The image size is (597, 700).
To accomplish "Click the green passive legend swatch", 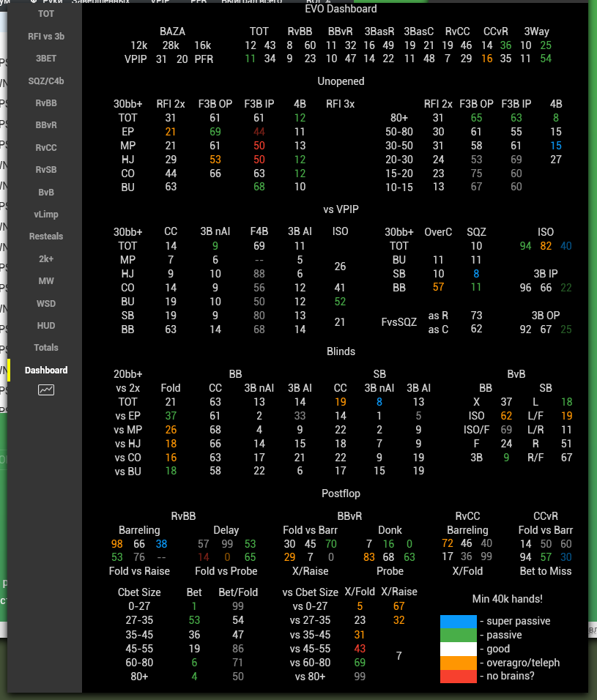I will (458, 635).
